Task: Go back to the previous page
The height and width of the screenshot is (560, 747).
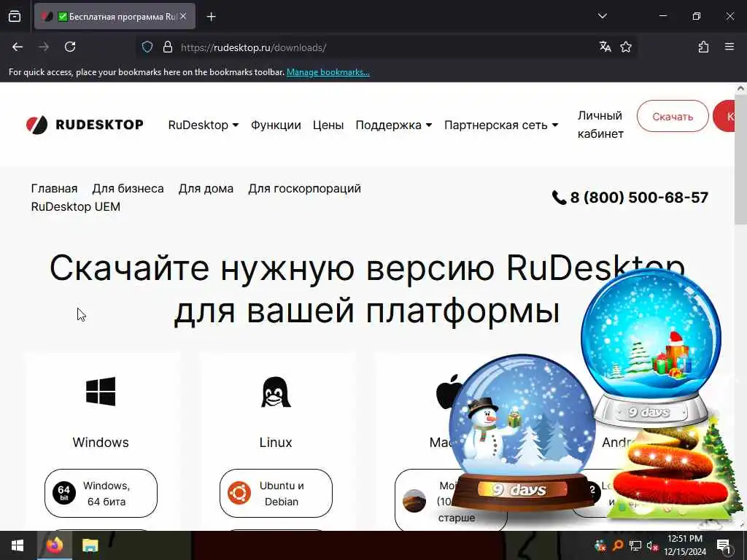Action: [18, 47]
